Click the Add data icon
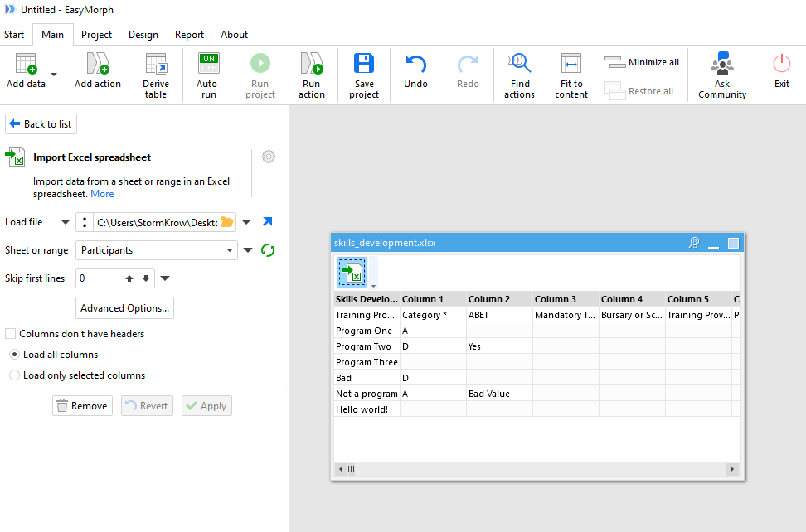806x532 pixels. (x=26, y=64)
